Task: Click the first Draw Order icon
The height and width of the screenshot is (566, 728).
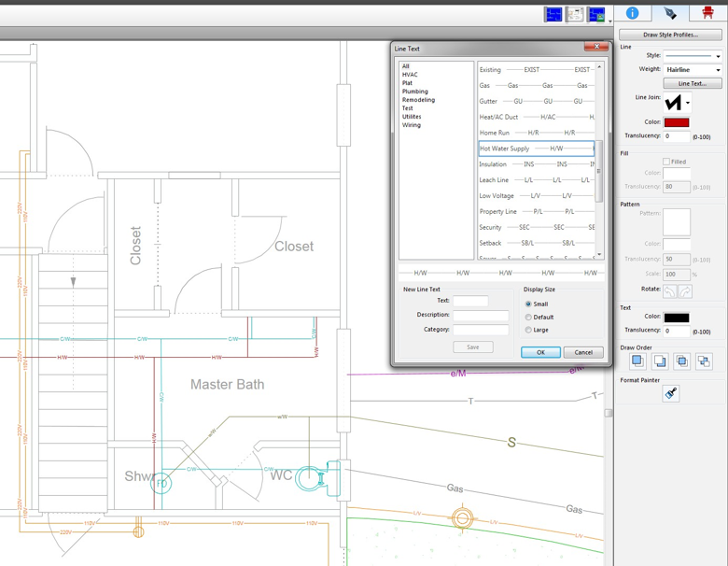Action: [x=637, y=361]
